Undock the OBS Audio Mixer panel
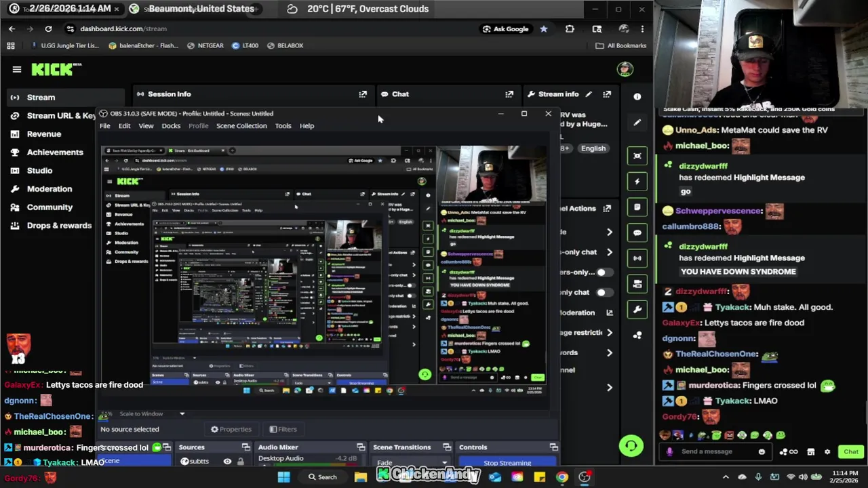The width and height of the screenshot is (868, 488). pyautogui.click(x=361, y=447)
